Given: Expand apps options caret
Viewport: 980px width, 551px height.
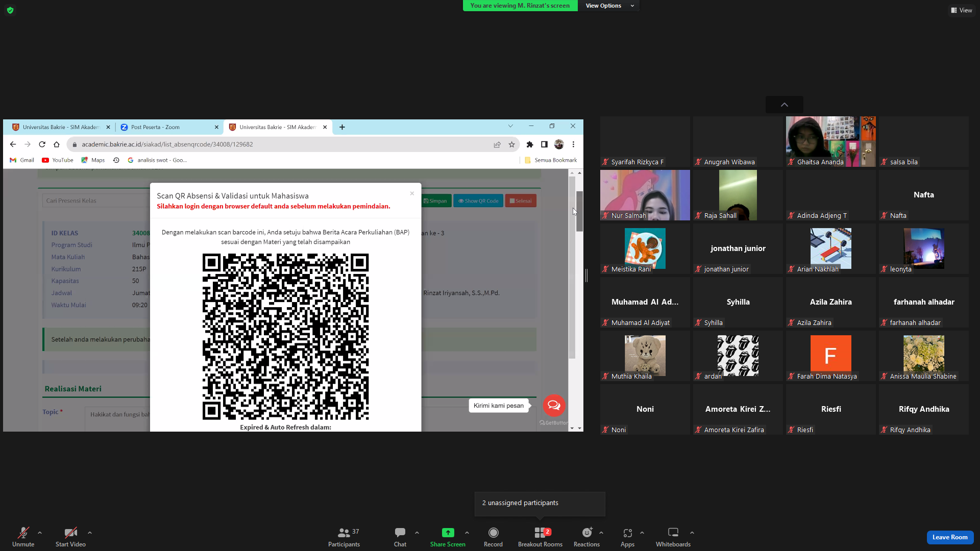Looking at the screenshot, I should (642, 533).
